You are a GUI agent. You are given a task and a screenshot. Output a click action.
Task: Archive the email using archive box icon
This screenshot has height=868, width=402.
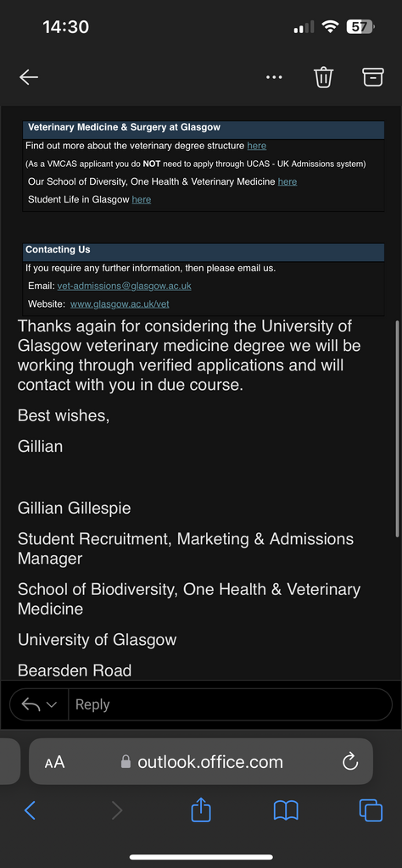click(373, 77)
